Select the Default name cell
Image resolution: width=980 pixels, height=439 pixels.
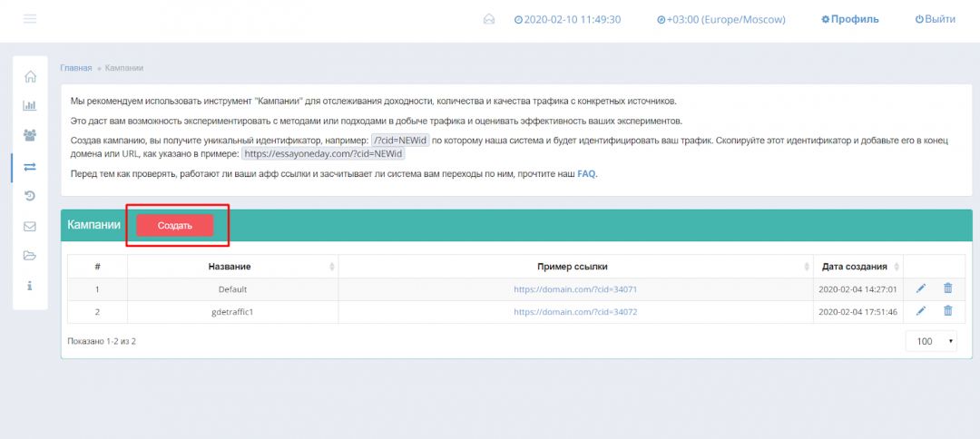click(232, 289)
